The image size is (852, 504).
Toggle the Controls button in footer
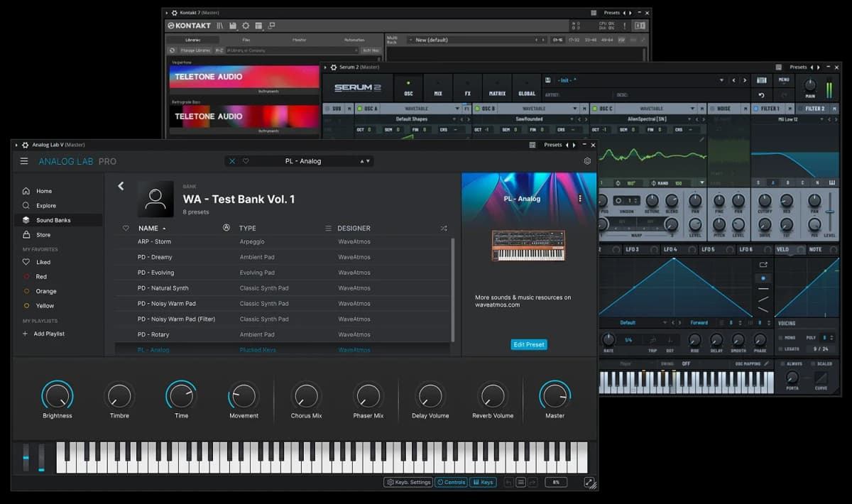coord(451,482)
